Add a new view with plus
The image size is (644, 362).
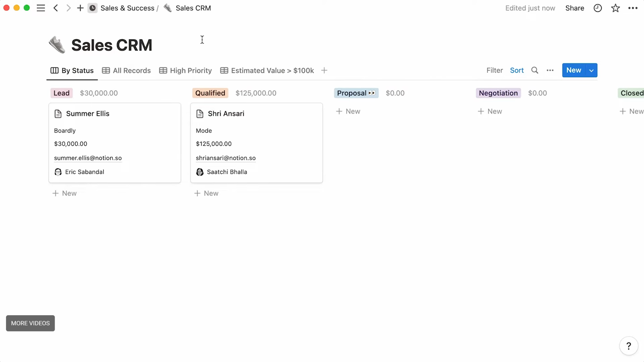point(324,70)
